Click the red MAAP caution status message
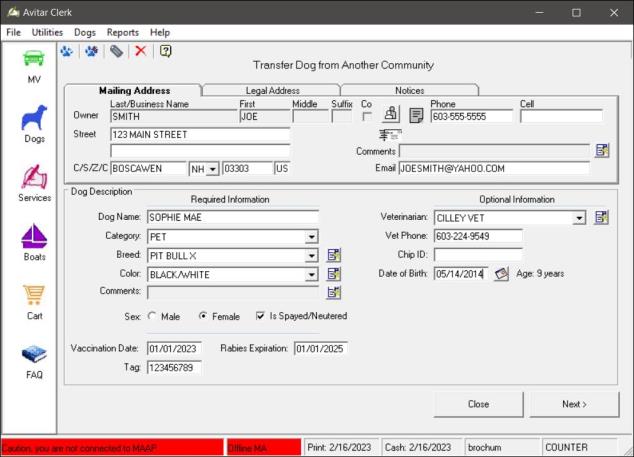 (x=112, y=447)
